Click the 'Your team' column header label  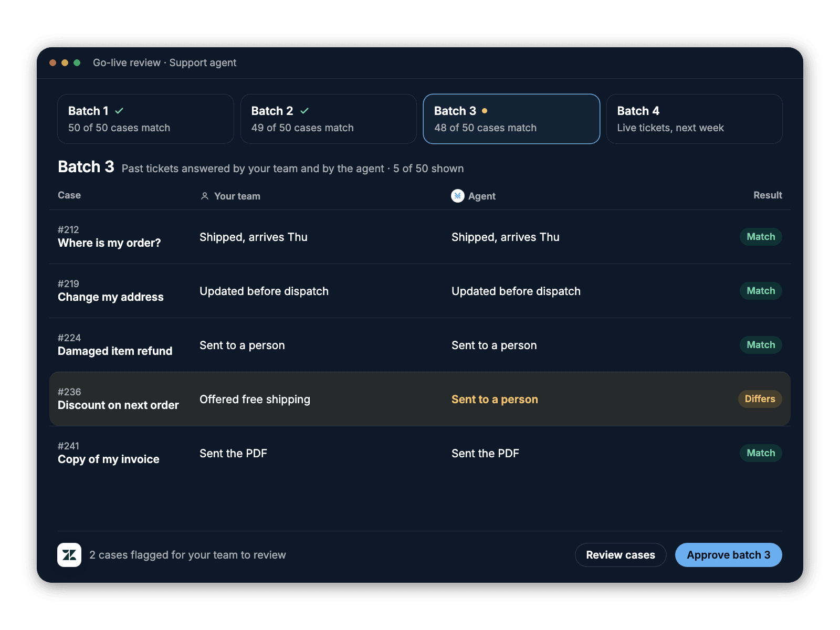(x=237, y=196)
